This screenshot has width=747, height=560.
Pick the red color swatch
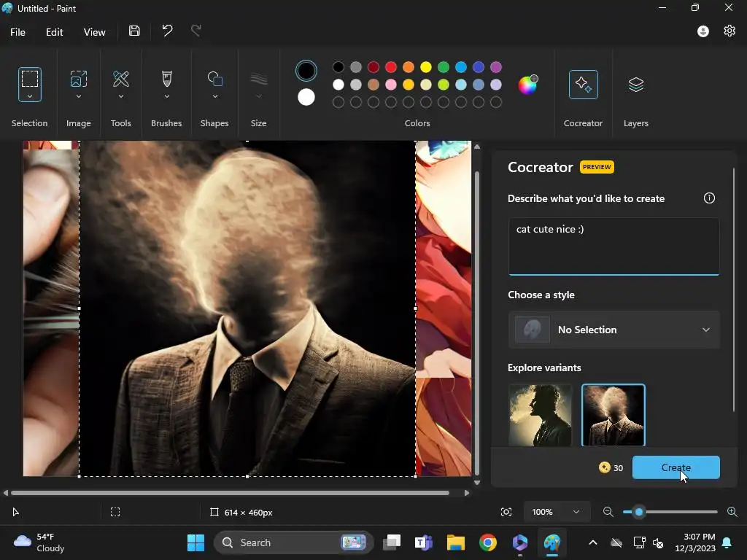click(x=391, y=67)
